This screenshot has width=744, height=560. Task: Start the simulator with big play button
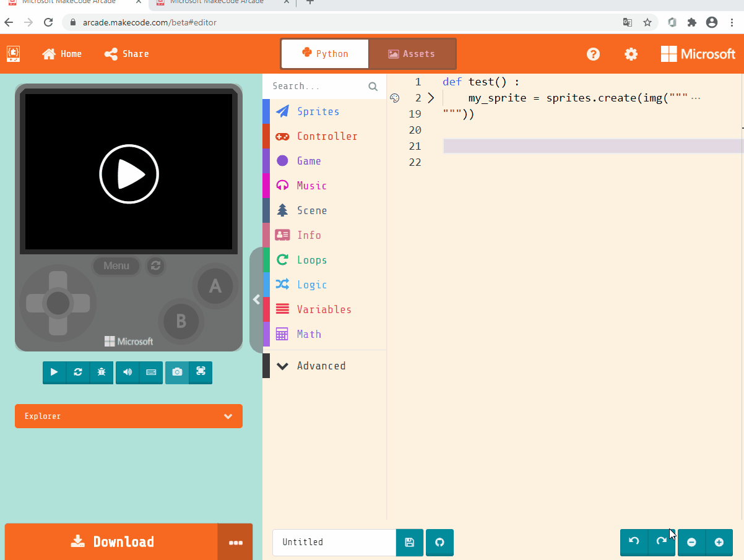(129, 174)
